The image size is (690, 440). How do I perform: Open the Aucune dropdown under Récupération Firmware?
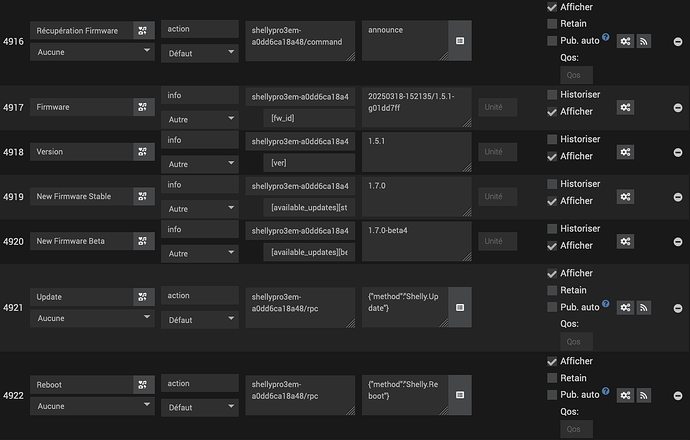pyautogui.click(x=92, y=52)
